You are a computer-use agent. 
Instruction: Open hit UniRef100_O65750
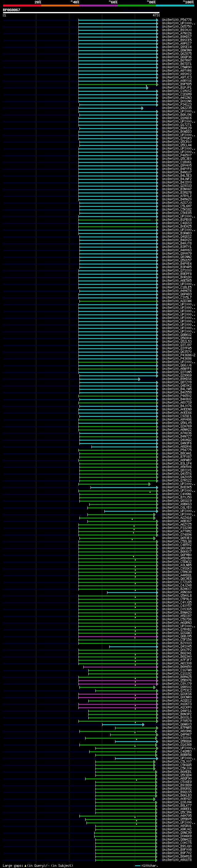pyautogui.click(x=177, y=26)
